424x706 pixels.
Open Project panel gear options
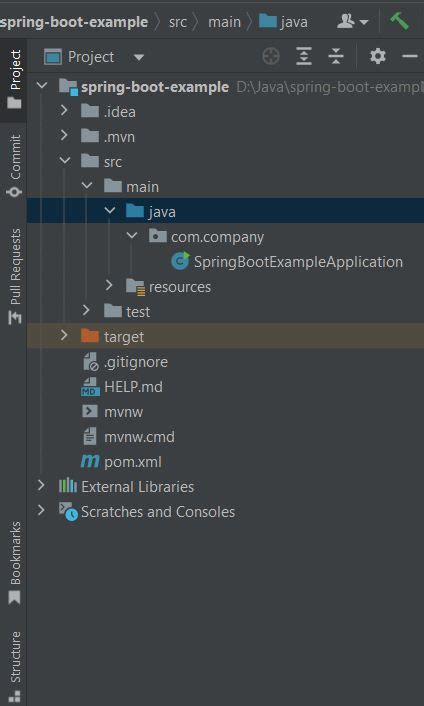[378, 57]
